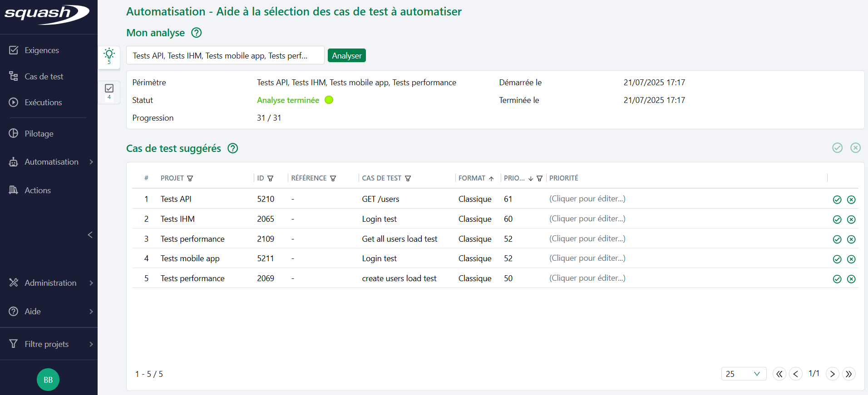Open the project perimeter selection field
Screen dimensions: 868x395
[225, 55]
